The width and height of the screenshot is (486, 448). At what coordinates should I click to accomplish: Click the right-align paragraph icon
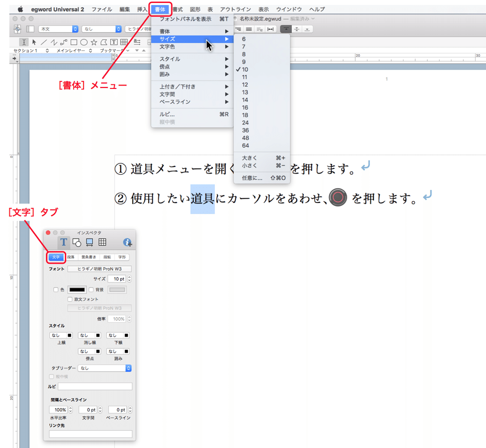pyautogui.click(x=238, y=29)
